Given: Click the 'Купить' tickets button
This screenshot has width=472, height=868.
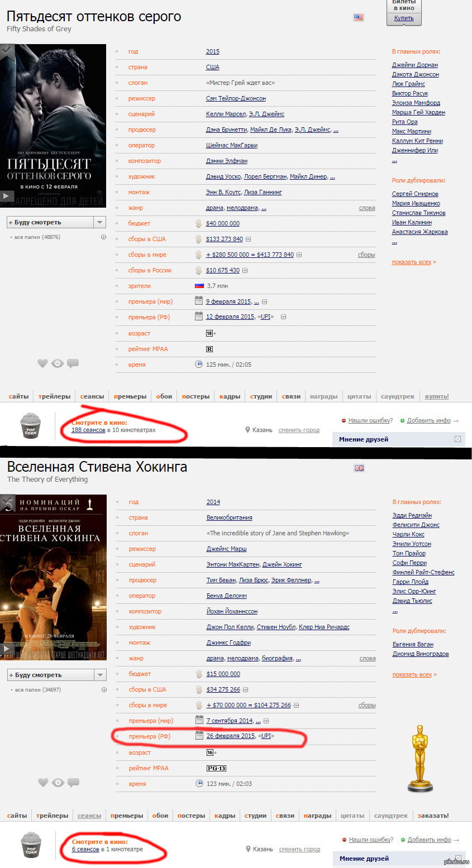Looking at the screenshot, I should tap(404, 18).
